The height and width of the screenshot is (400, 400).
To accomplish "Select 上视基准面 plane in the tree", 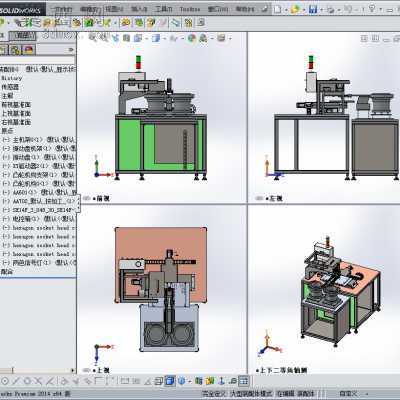I will (16, 113).
